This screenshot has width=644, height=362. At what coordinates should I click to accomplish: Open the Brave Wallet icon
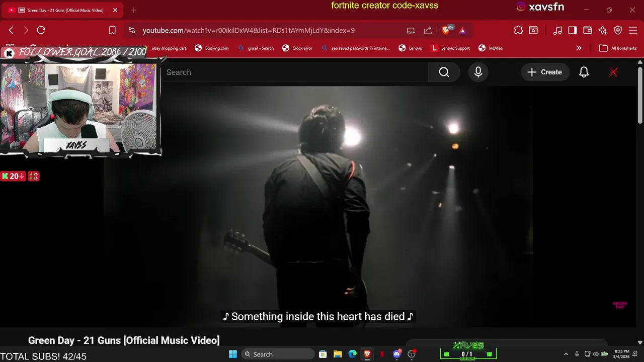pos(588,30)
